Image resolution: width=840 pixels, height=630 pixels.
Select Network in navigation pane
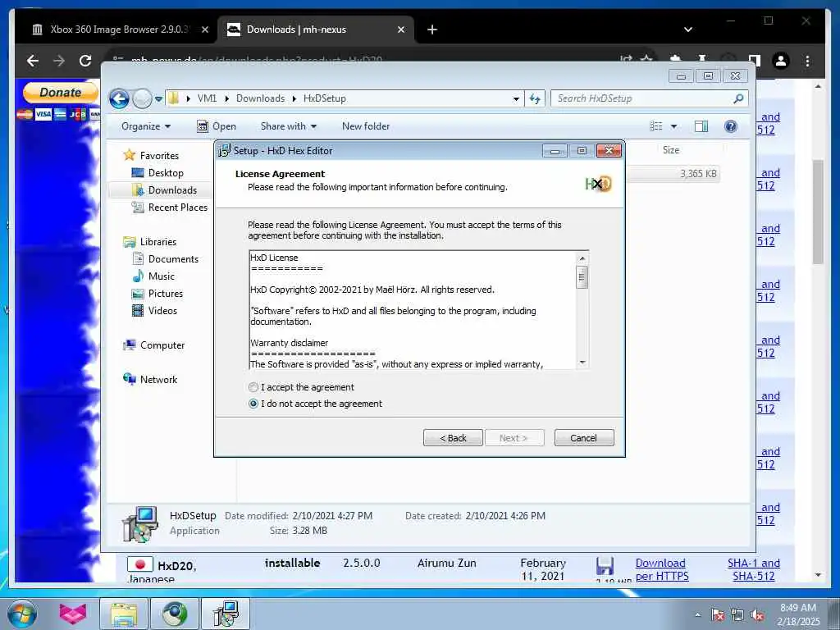pyautogui.click(x=158, y=379)
